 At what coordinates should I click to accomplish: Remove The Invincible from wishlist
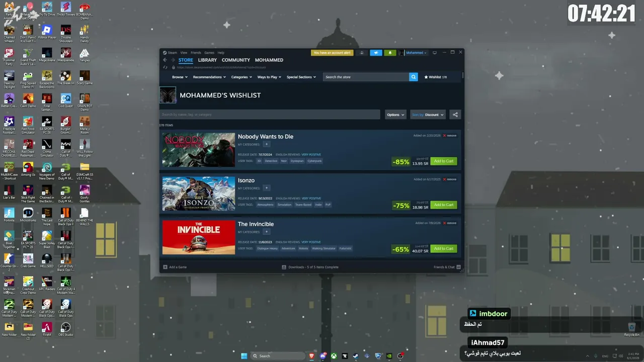pos(450,223)
